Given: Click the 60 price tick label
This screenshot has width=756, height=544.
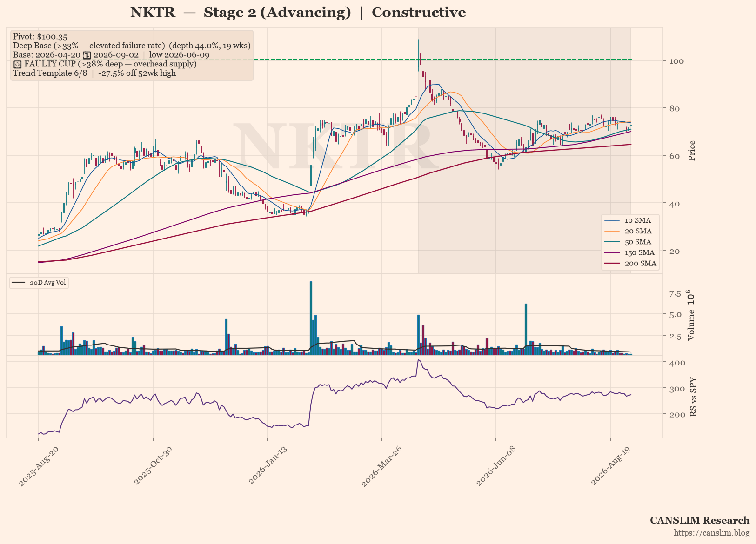Looking at the screenshot, I should coord(674,156).
